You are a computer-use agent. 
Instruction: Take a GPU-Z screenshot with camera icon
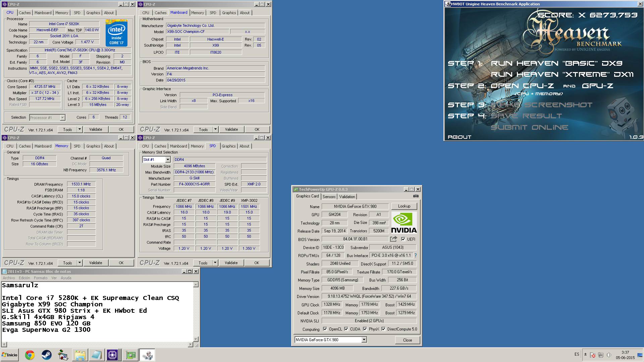click(x=416, y=196)
